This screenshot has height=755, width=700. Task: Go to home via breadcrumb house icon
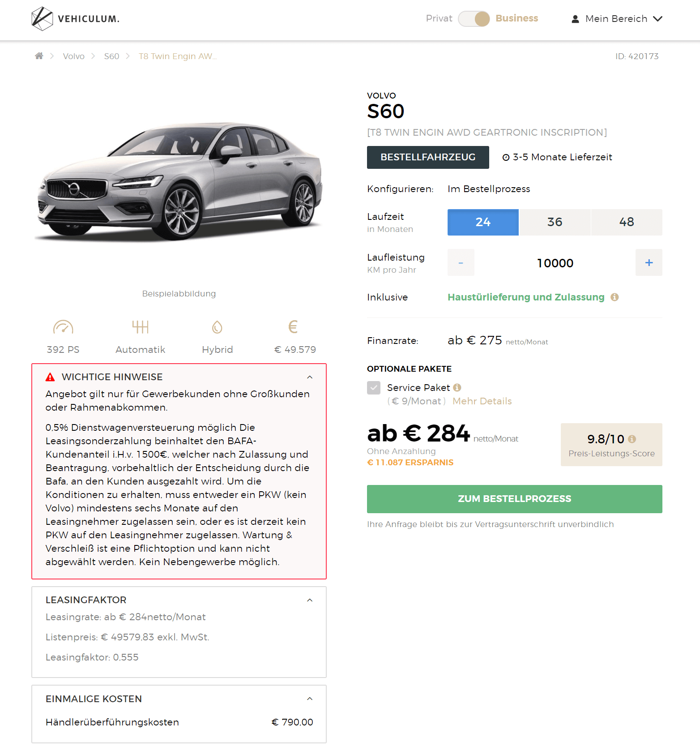[x=39, y=56]
